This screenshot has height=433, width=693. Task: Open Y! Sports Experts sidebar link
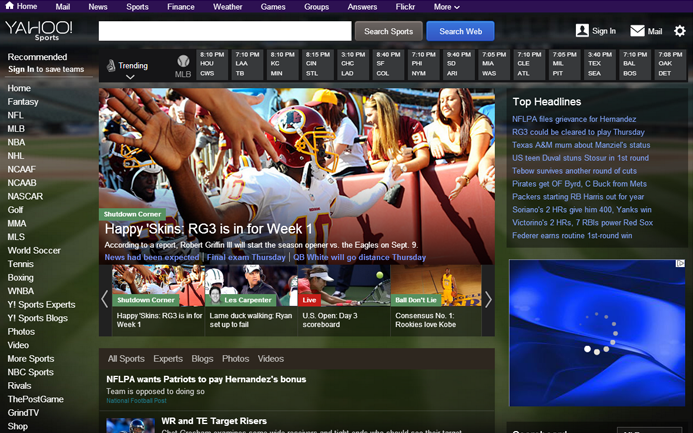pos(42,304)
